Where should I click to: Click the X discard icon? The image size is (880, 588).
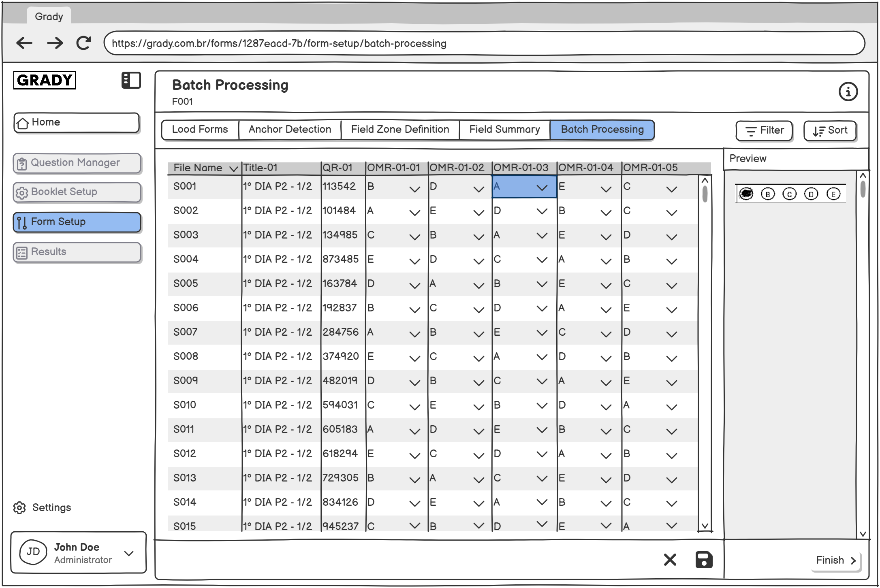coord(670,560)
